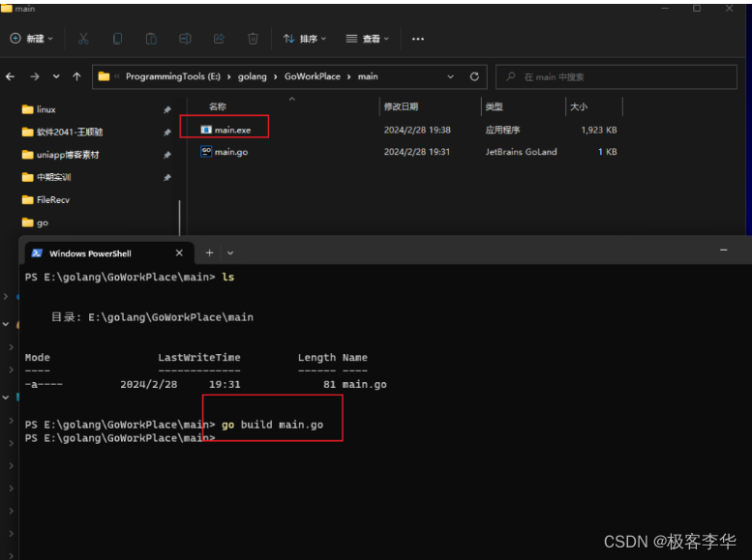This screenshot has height=560, width=752.
Task: Click ProgrammingTools (E:) breadcrumb
Action: [173, 76]
